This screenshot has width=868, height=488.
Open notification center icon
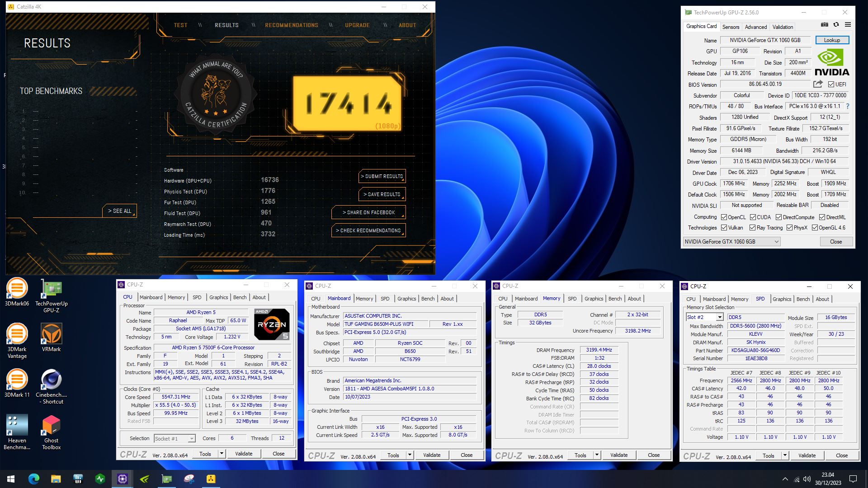coord(853,479)
